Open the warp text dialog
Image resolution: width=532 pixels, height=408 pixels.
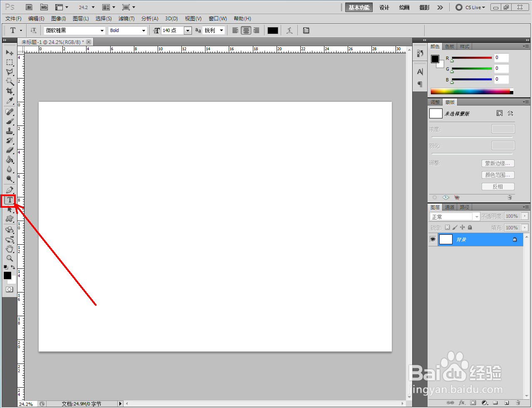pyautogui.click(x=290, y=30)
